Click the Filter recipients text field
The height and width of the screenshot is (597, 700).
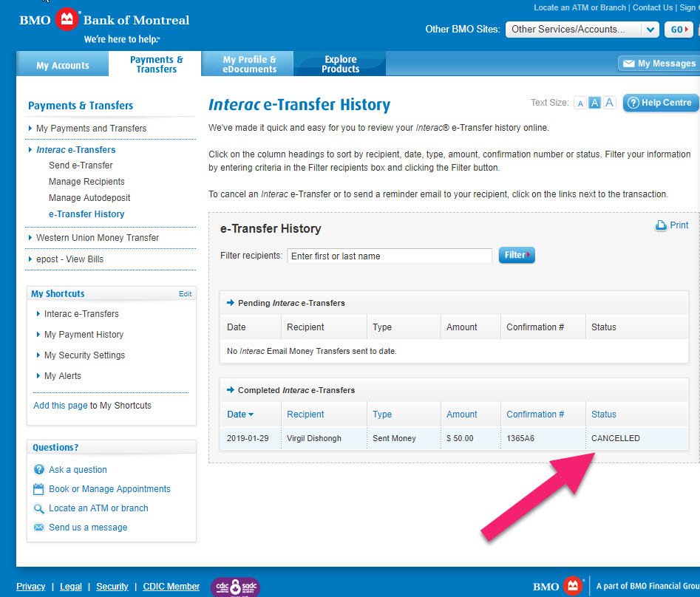pos(389,256)
